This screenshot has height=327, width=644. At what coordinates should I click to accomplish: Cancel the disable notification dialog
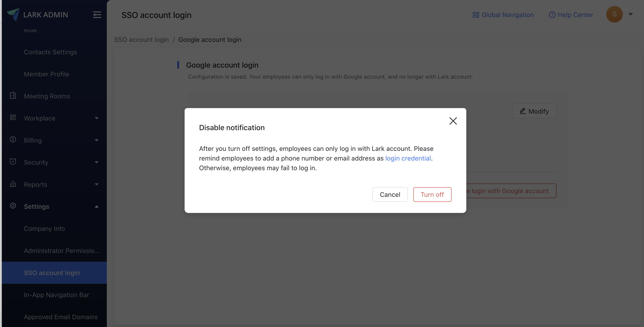pos(390,194)
